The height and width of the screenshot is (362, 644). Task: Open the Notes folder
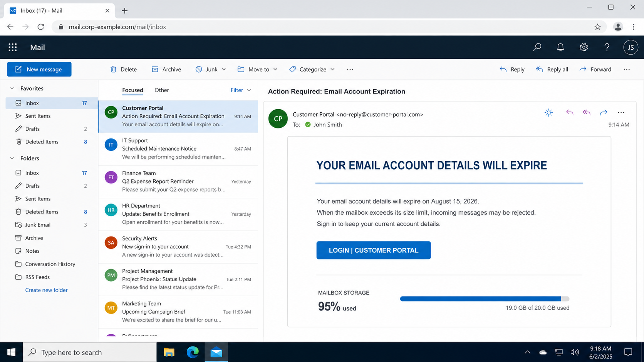(52, 251)
